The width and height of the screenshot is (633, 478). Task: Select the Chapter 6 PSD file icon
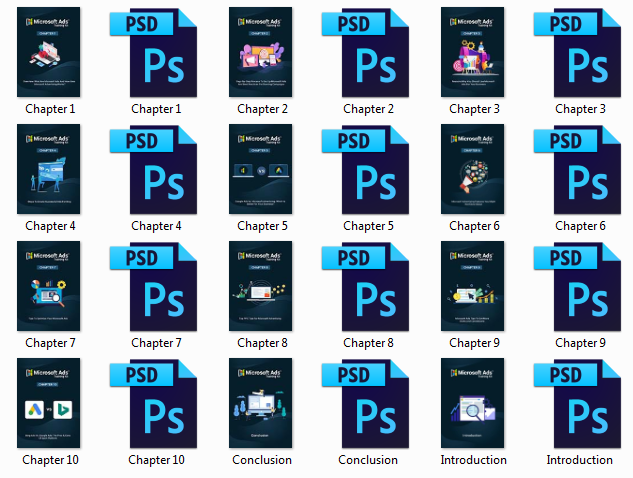tap(577, 170)
